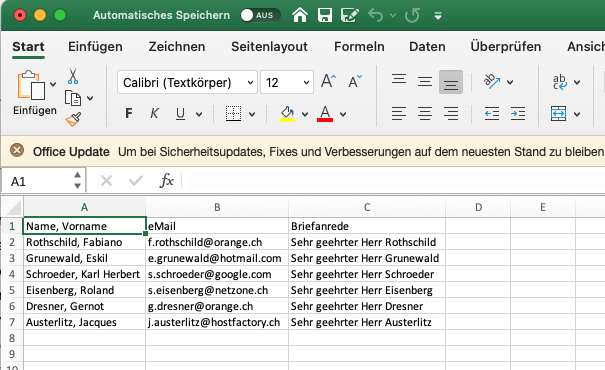
Task: Click the Increase indent icon
Action: (517, 114)
